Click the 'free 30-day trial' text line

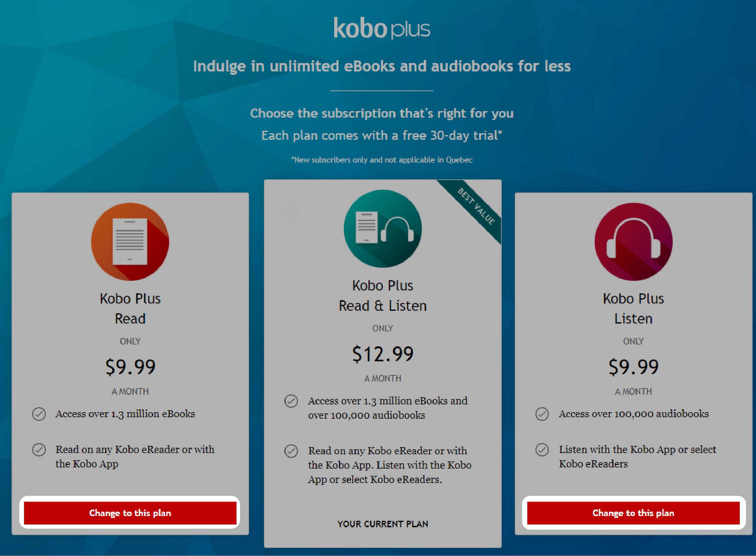[x=382, y=136]
